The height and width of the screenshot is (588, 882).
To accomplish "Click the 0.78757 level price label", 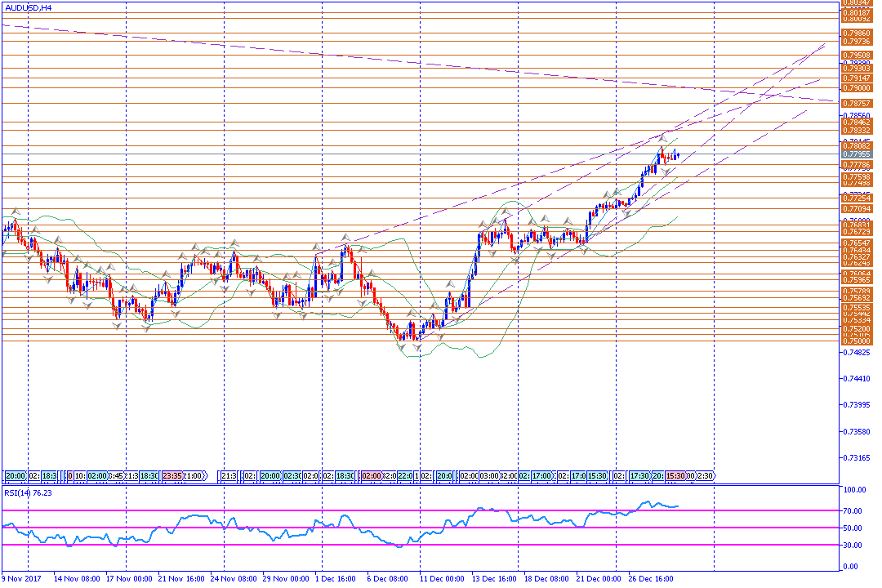I will pyautogui.click(x=856, y=104).
